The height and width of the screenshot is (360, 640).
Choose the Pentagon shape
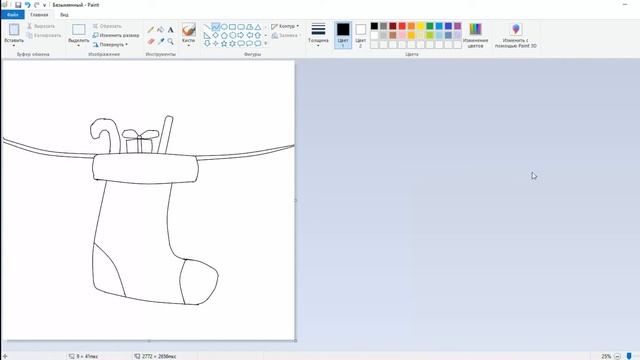tap(224, 36)
